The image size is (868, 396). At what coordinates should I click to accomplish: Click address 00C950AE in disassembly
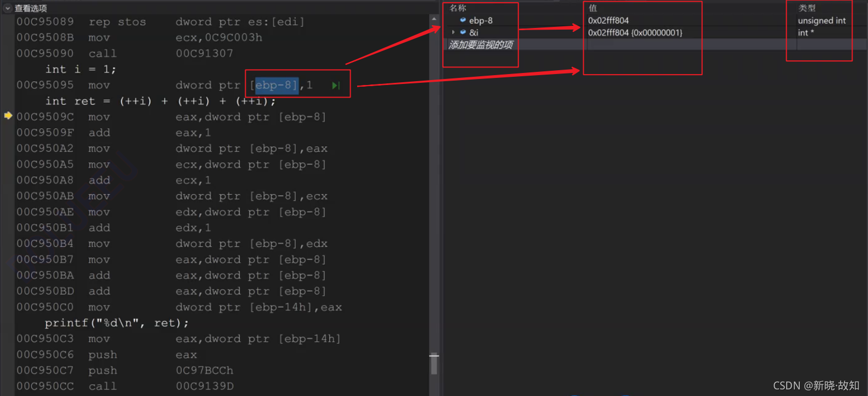coord(45,212)
